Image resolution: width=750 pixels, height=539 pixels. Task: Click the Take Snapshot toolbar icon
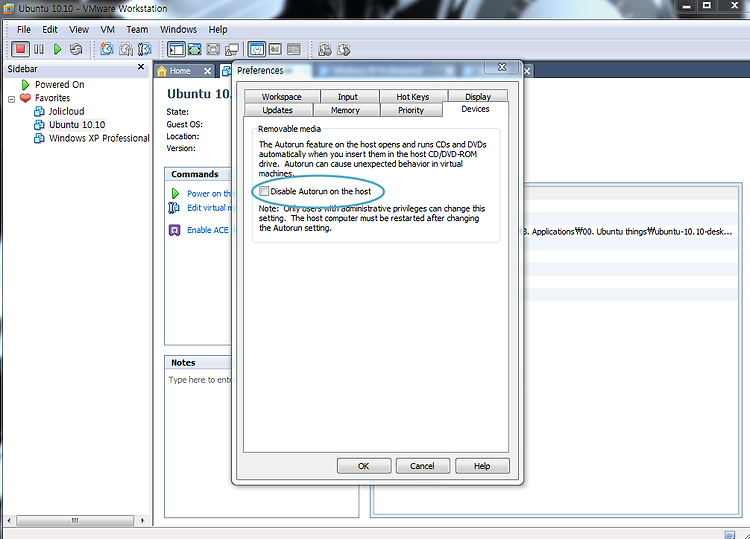[x=107, y=49]
